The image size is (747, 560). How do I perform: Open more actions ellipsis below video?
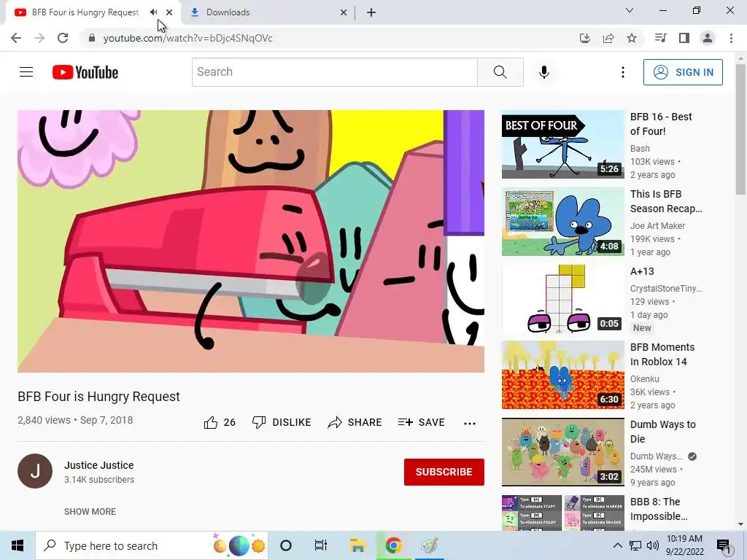tap(470, 424)
